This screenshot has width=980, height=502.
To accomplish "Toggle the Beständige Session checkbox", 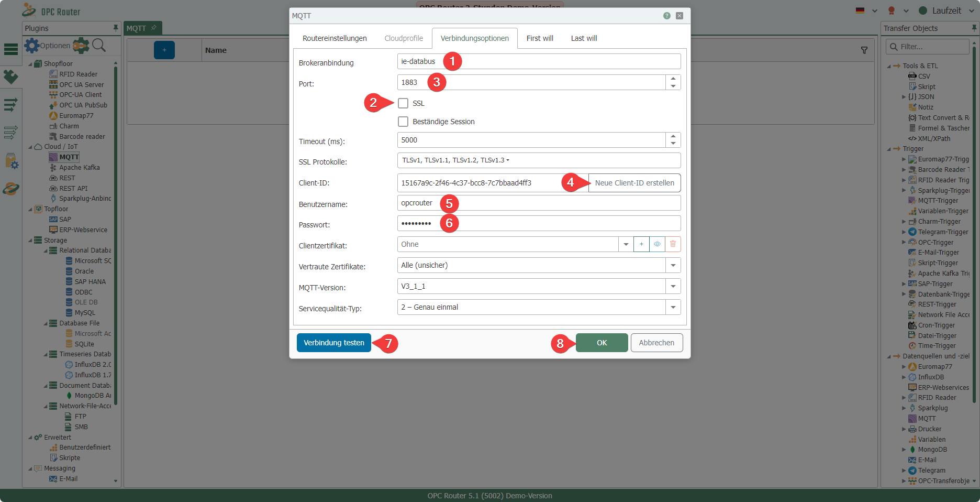I will [x=403, y=122].
